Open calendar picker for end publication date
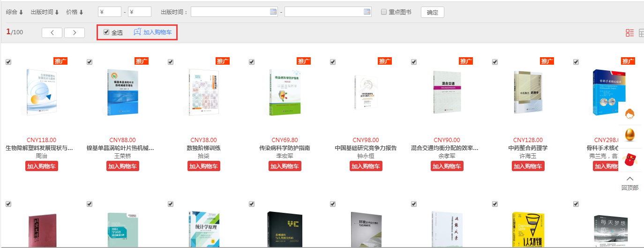The width and height of the screenshot is (644, 248). pos(367,12)
